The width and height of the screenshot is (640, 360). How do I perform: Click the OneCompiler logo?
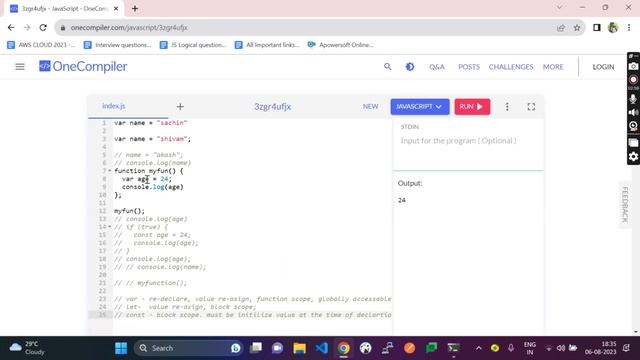coord(83,67)
